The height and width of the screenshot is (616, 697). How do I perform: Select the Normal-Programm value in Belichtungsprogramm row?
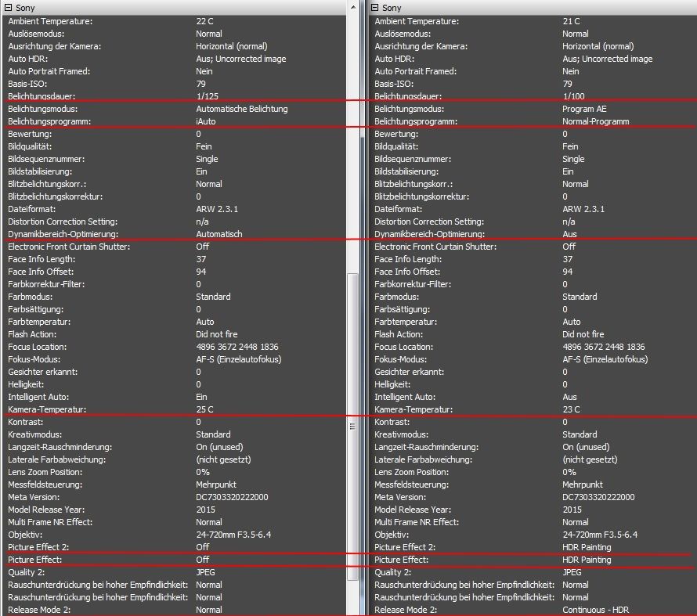click(x=595, y=121)
